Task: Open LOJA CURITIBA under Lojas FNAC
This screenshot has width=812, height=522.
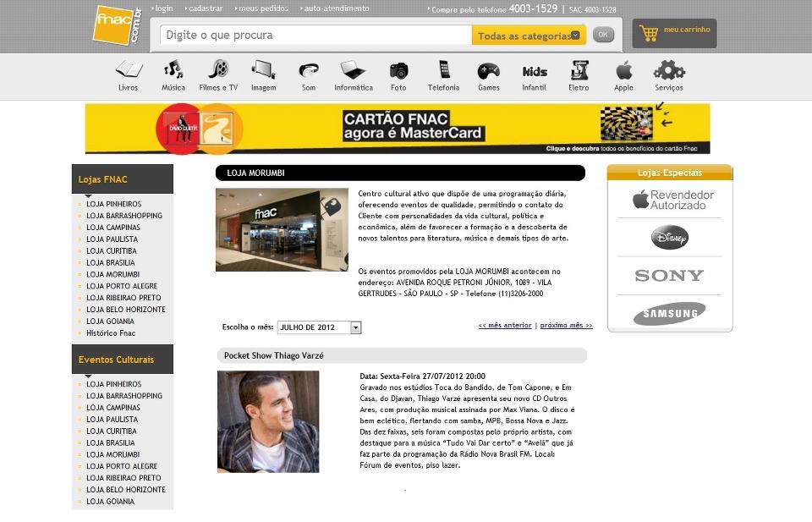Action: point(112,250)
